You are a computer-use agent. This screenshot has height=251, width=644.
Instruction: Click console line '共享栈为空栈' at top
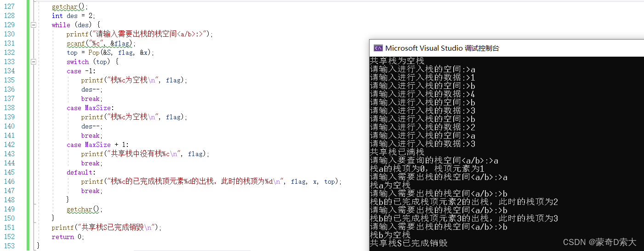tap(397, 61)
